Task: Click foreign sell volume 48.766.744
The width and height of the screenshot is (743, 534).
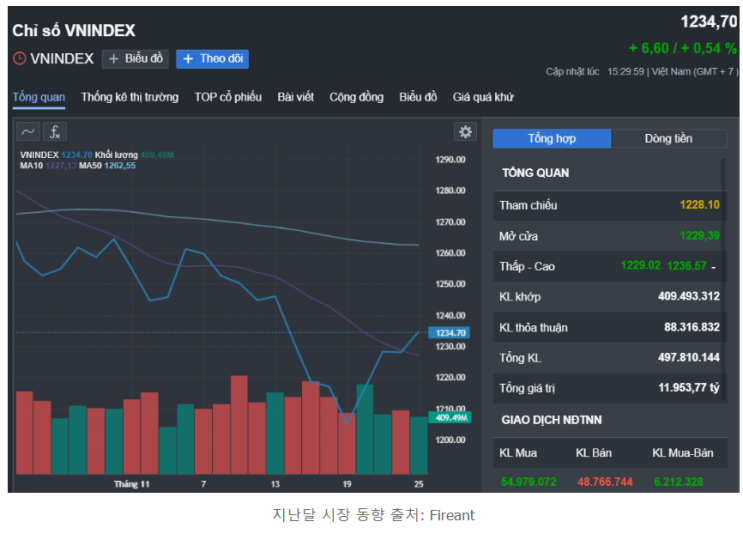Action: 605,482
